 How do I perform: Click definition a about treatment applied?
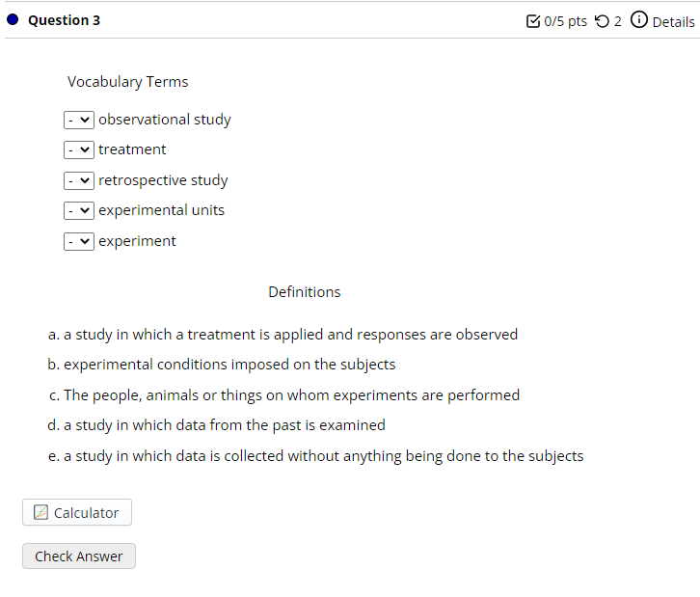point(283,335)
